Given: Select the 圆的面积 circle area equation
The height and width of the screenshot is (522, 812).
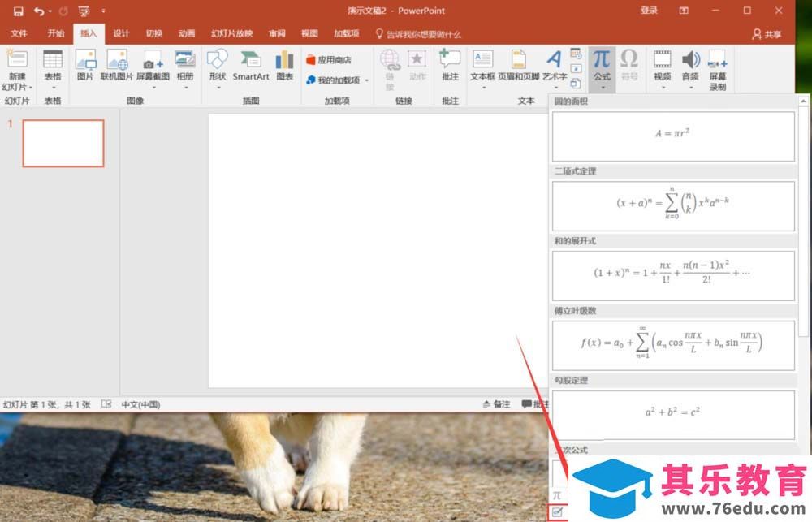Looking at the screenshot, I should click(673, 136).
